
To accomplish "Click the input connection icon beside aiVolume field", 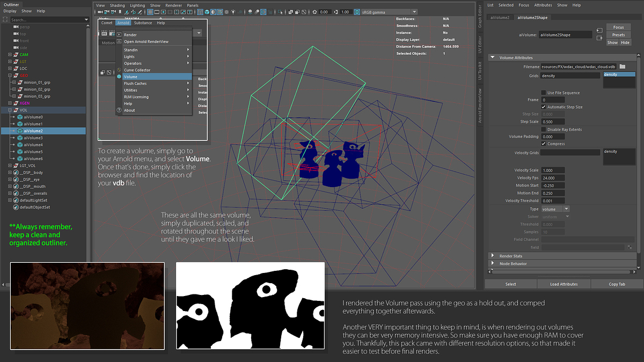I will click(599, 31).
